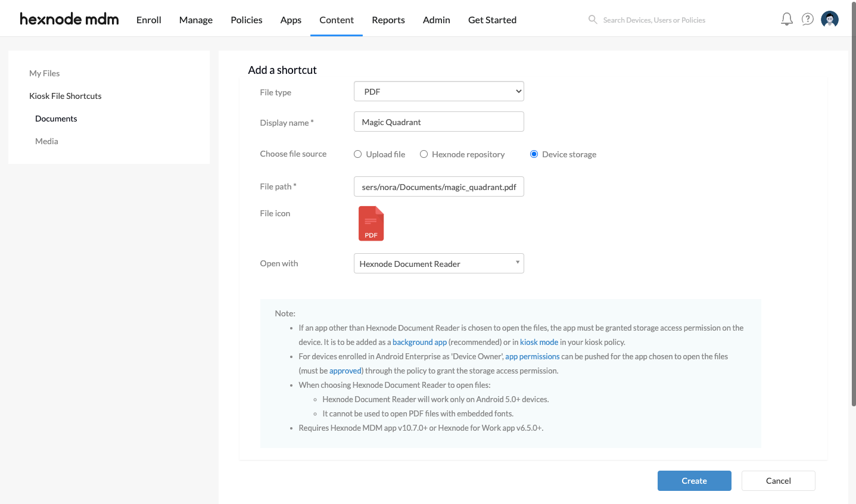Select the Upload file radio option
The image size is (856, 504).
357,154
